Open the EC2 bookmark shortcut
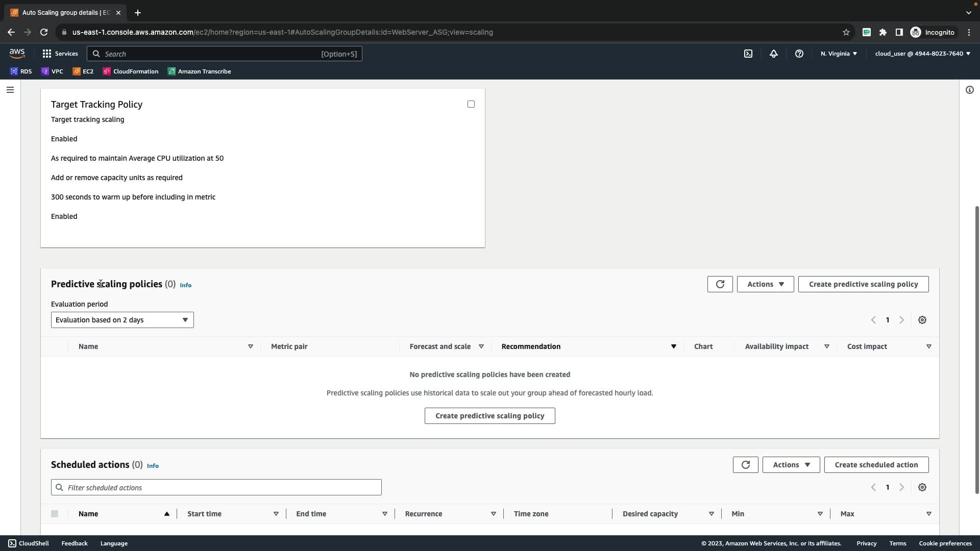 click(x=83, y=71)
